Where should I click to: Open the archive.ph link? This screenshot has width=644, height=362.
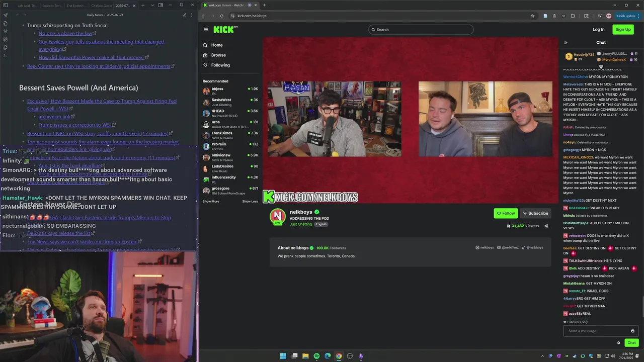coord(54,117)
